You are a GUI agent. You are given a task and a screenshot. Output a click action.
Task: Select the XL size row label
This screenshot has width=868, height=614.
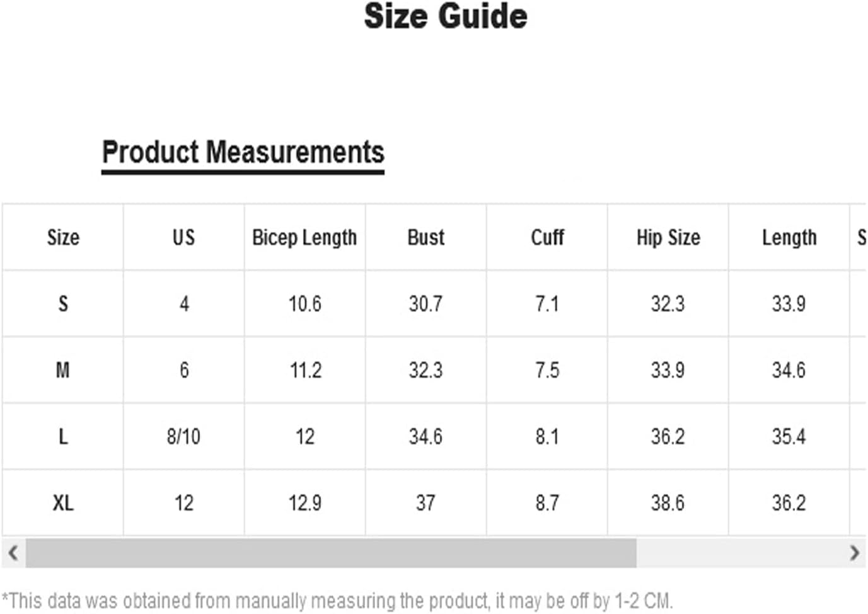63,503
